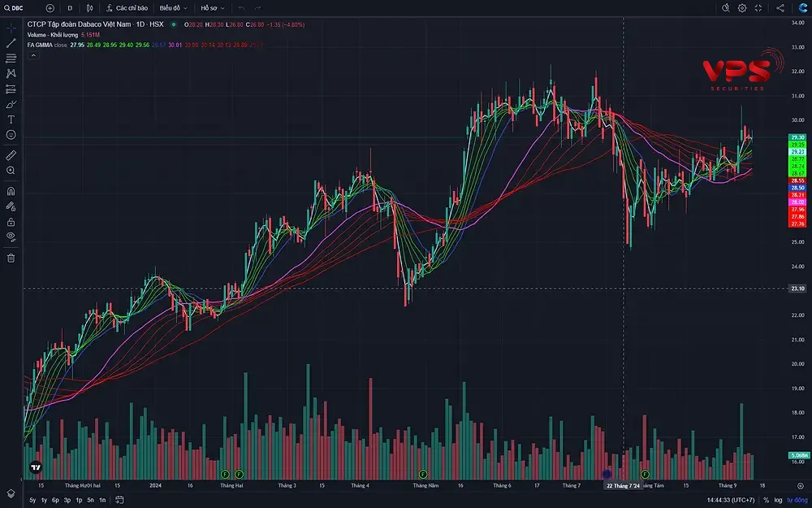The image size is (812, 508).
Task: Open chart settings gear icon
Action: click(742, 8)
